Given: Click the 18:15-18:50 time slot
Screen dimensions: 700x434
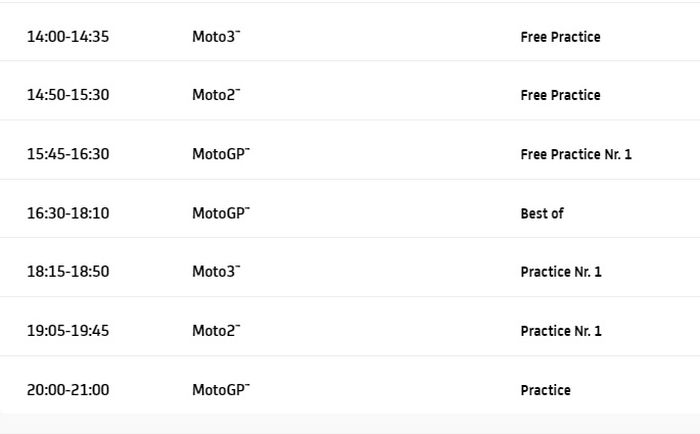Looking at the screenshot, I should click(x=68, y=272).
